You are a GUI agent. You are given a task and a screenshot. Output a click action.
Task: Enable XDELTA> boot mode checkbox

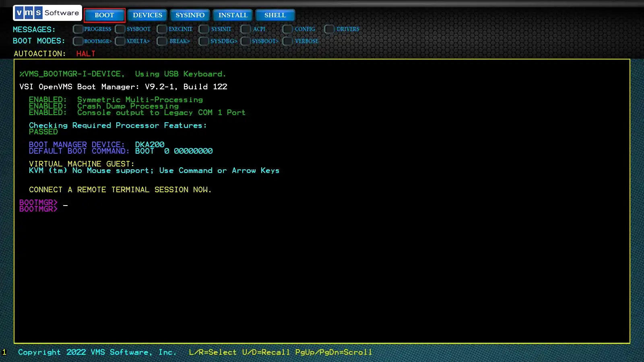click(120, 41)
